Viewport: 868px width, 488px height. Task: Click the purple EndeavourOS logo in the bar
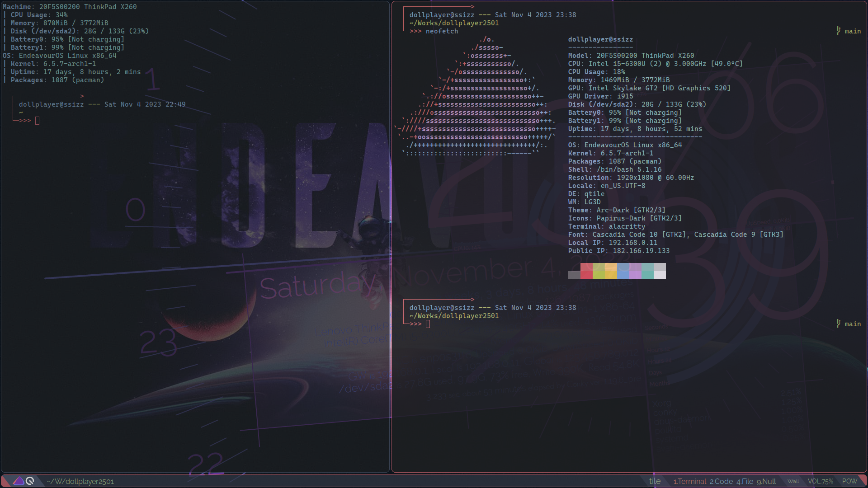[19, 481]
